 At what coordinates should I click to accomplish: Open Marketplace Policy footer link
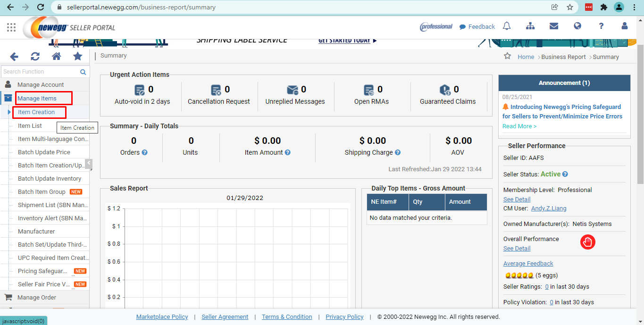[x=162, y=317]
